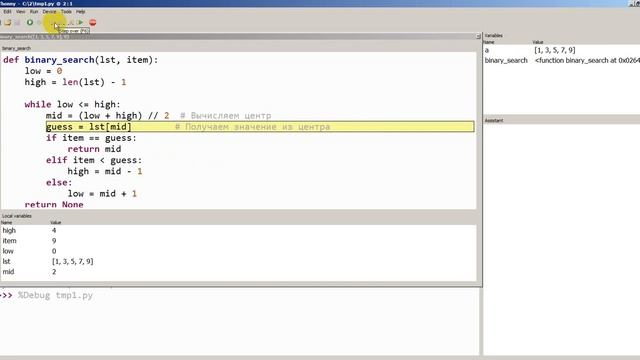Open the Run menu

coord(34,12)
